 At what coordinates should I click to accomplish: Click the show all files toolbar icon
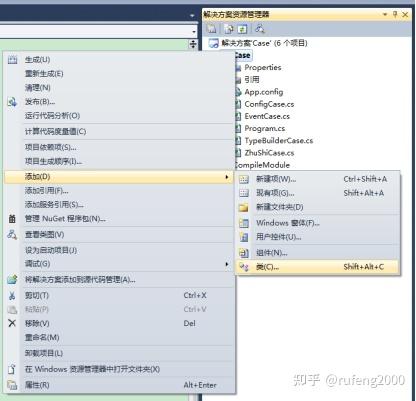(x=229, y=29)
